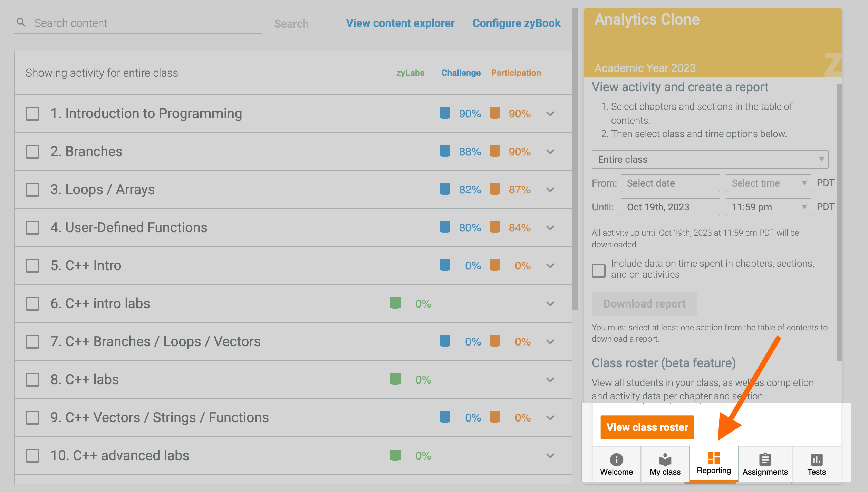868x492 pixels.
Task: Click participation badge icon for Loops / Arrays
Action: point(495,189)
